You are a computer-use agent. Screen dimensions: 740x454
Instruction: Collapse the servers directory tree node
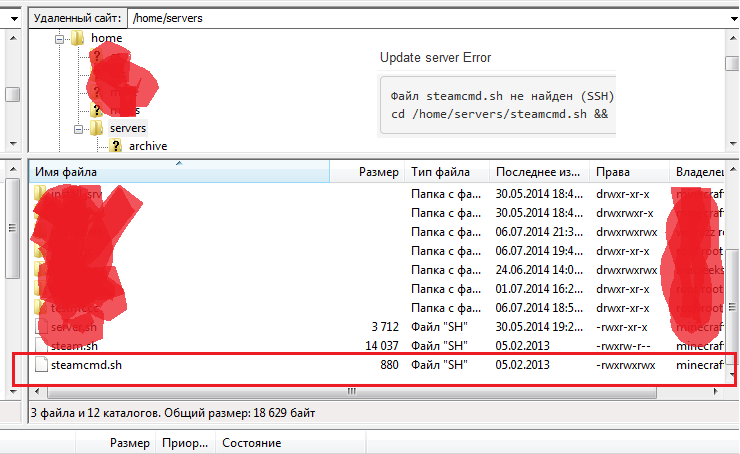coord(79,128)
